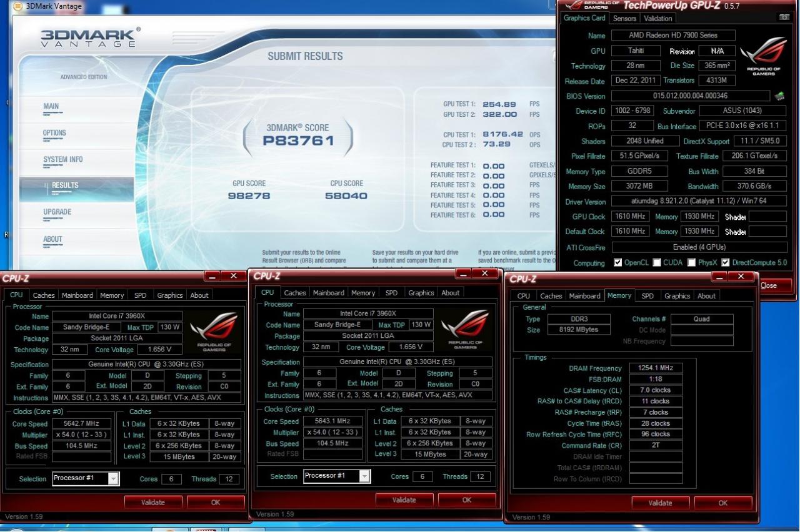Image resolution: width=800 pixels, height=532 pixels.
Task: Click the ATI CrossFire field Enabled (4 GPUs)
Action: (x=699, y=247)
